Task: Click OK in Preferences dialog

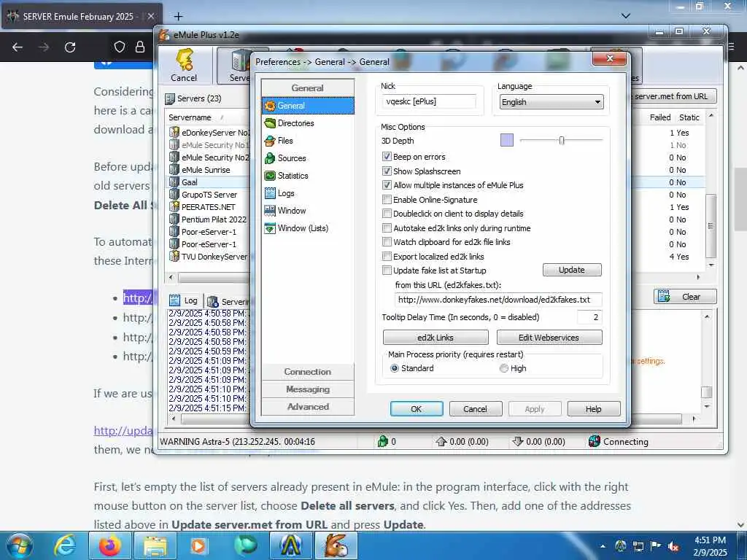Action: [417, 408]
